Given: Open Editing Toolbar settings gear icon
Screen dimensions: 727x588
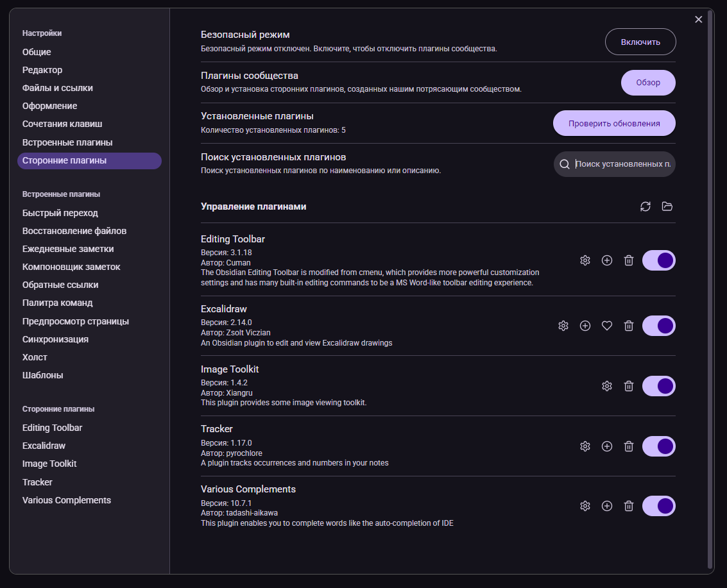Looking at the screenshot, I should (x=585, y=260).
